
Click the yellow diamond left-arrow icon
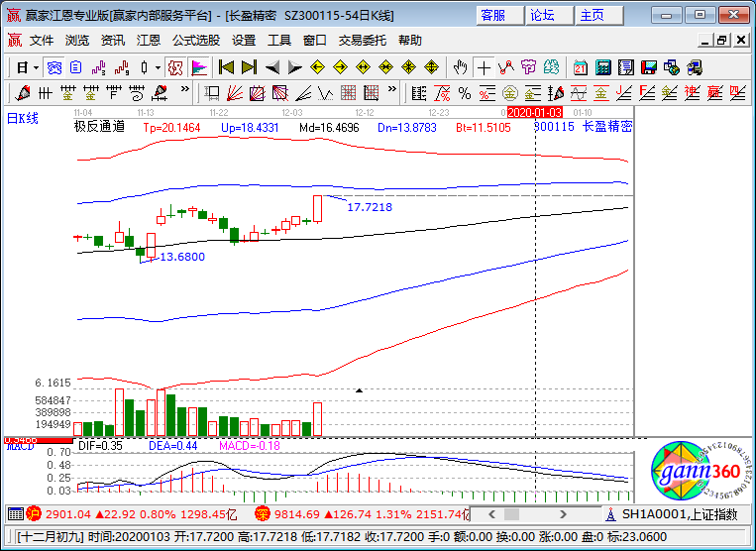(317, 67)
